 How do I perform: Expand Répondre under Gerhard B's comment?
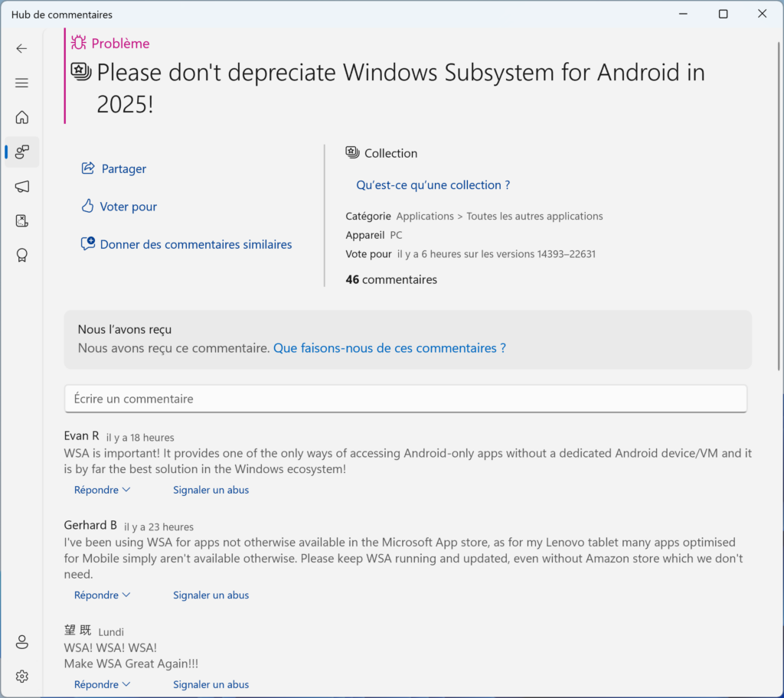pyautogui.click(x=102, y=595)
